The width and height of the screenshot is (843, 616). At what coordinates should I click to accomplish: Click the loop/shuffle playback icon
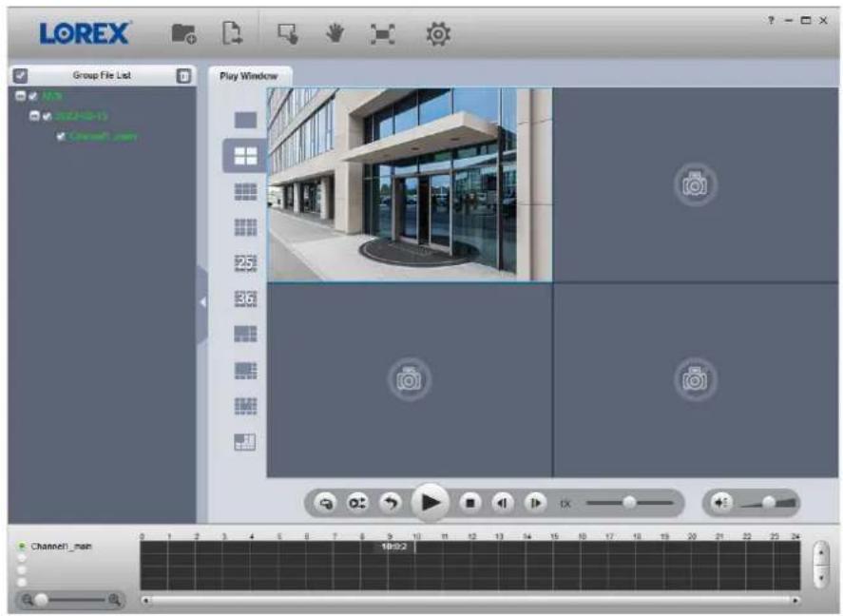pyautogui.click(x=357, y=503)
